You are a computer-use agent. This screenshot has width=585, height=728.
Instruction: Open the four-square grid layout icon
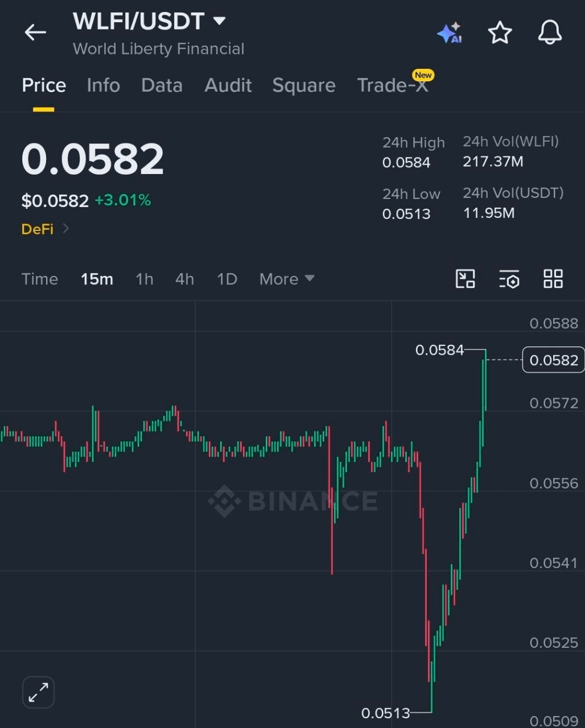click(553, 279)
